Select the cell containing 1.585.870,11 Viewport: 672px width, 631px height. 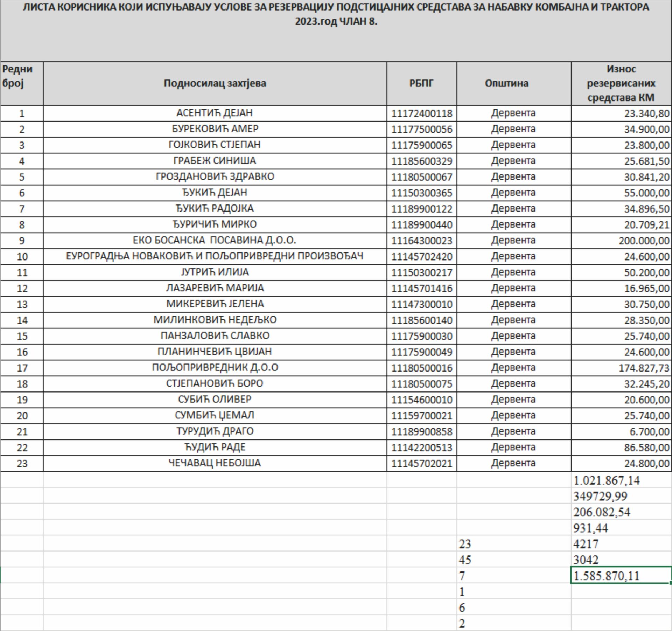coord(621,576)
